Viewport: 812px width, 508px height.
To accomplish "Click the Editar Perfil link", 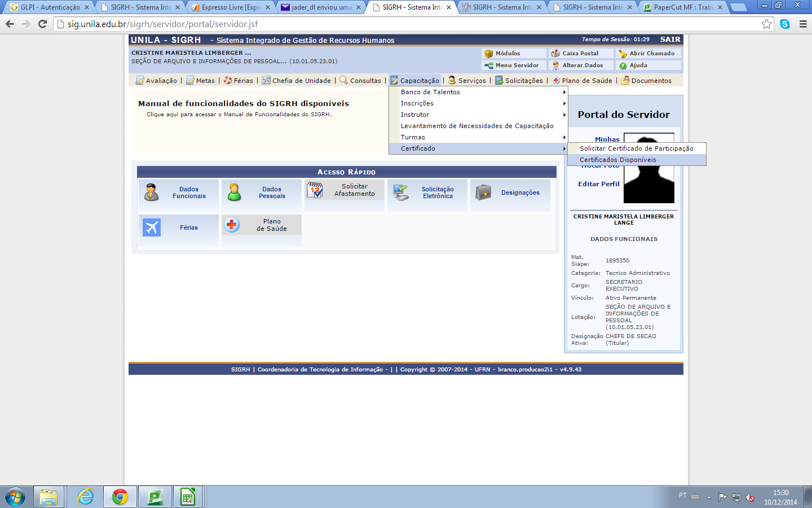I will pyautogui.click(x=598, y=184).
